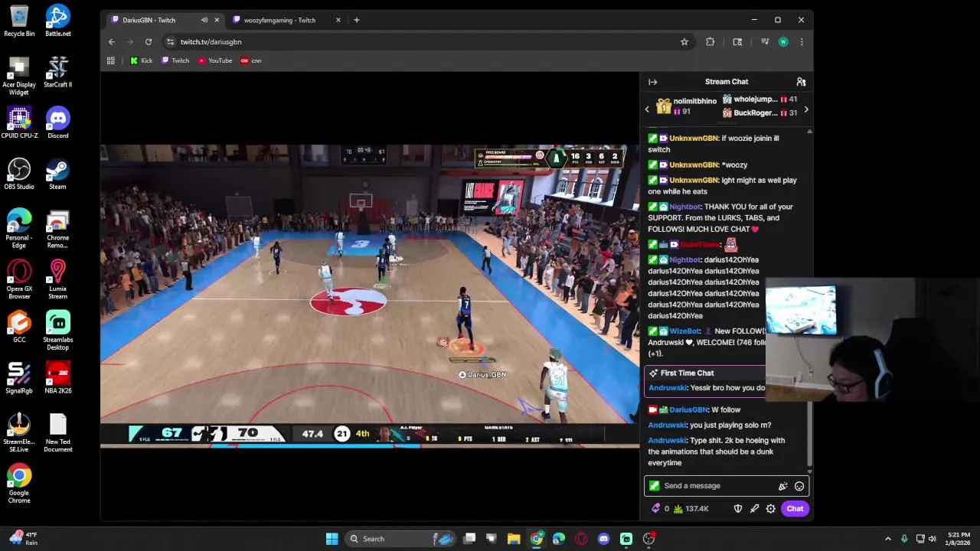Open the chat community users list

coord(801,82)
